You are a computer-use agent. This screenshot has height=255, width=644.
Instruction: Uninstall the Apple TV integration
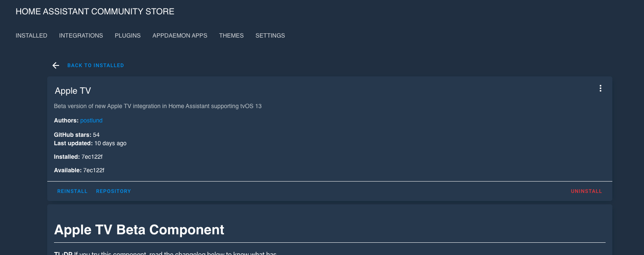pyautogui.click(x=586, y=191)
